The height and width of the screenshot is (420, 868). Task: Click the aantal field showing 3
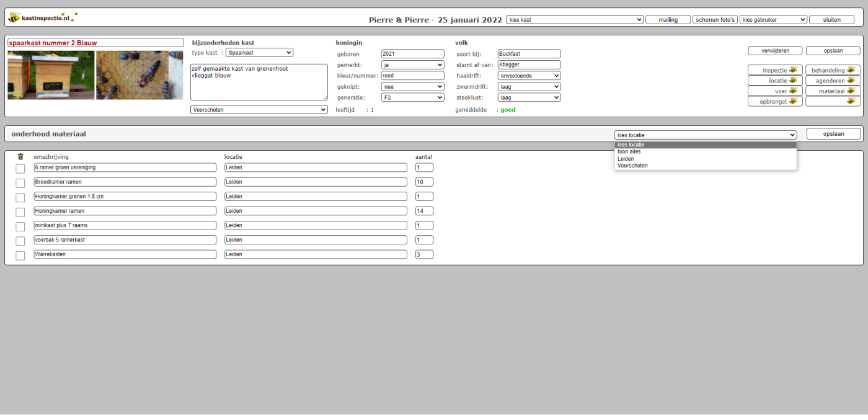coord(424,254)
